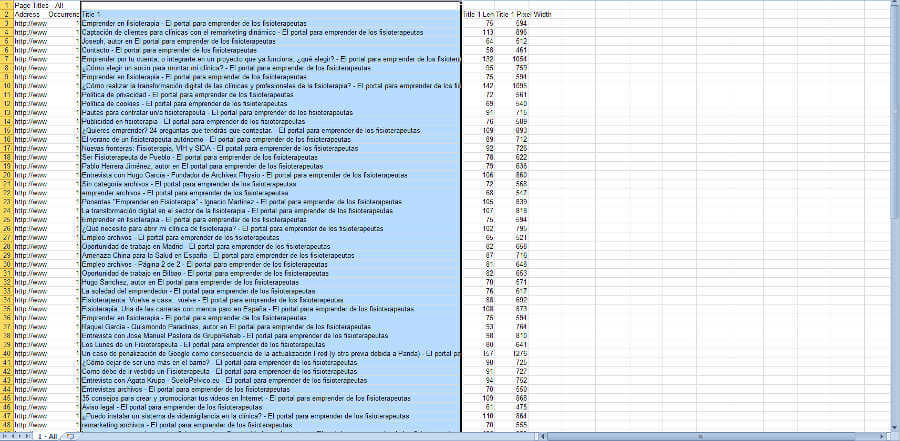Viewport: 900px width, 441px height.
Task: Click the insert new worksheet icon
Action: [70, 436]
